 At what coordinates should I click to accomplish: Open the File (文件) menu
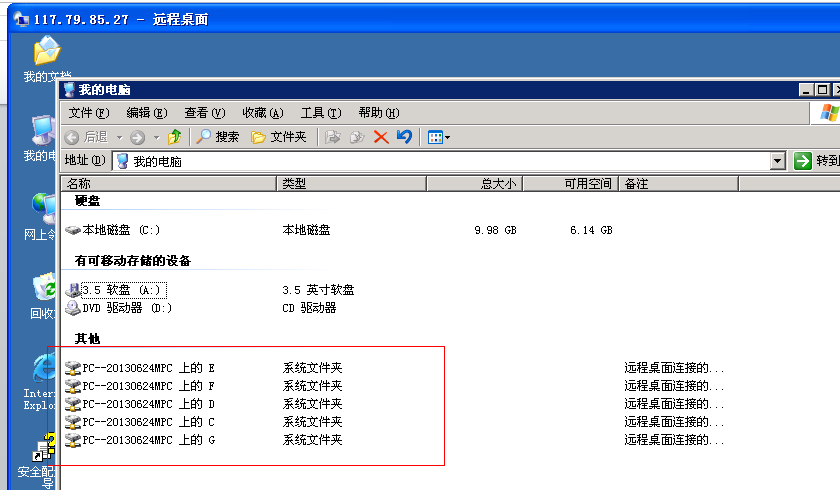pyautogui.click(x=88, y=113)
